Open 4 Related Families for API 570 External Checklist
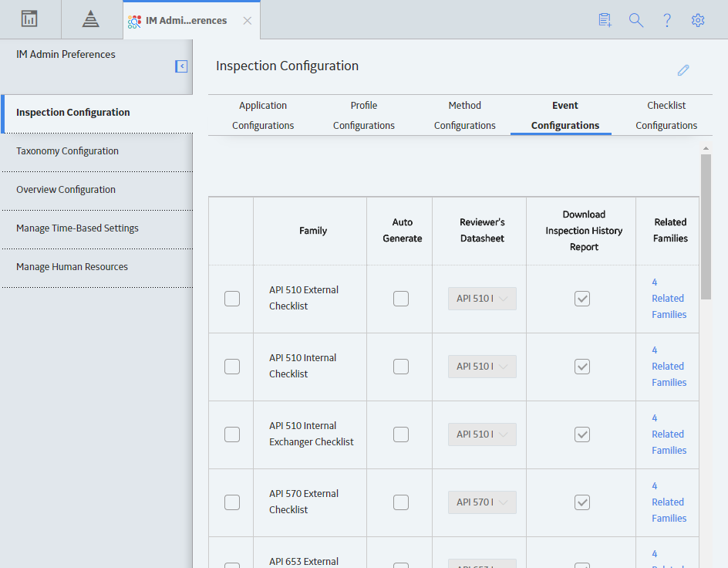728x568 pixels. pos(669,502)
